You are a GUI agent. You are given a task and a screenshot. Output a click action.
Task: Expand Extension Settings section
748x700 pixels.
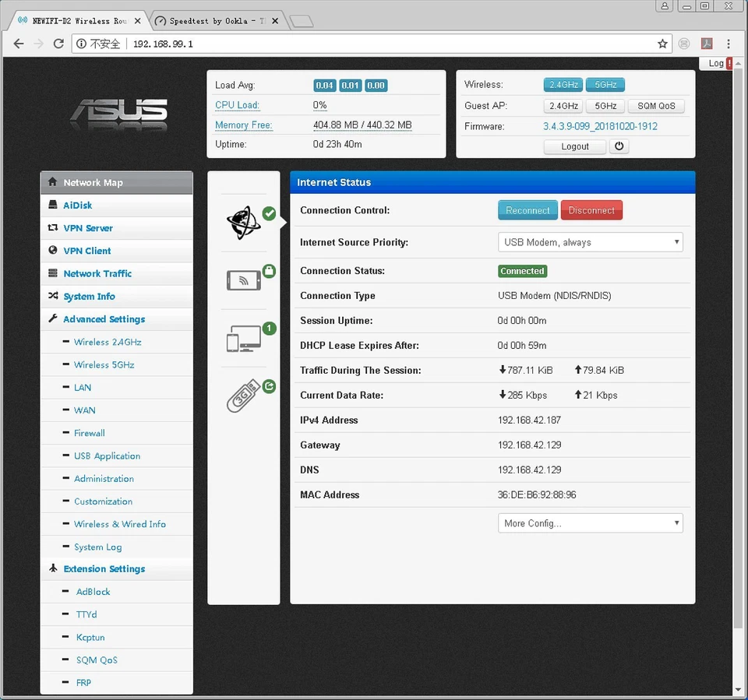[117, 569]
